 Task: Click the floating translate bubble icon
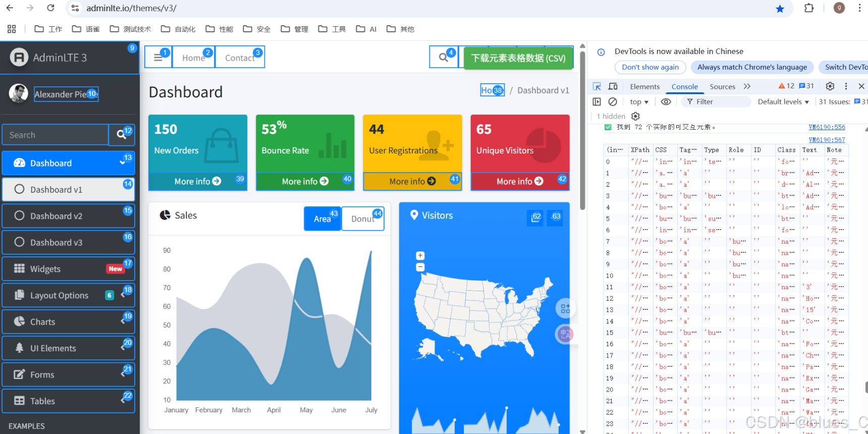565,334
